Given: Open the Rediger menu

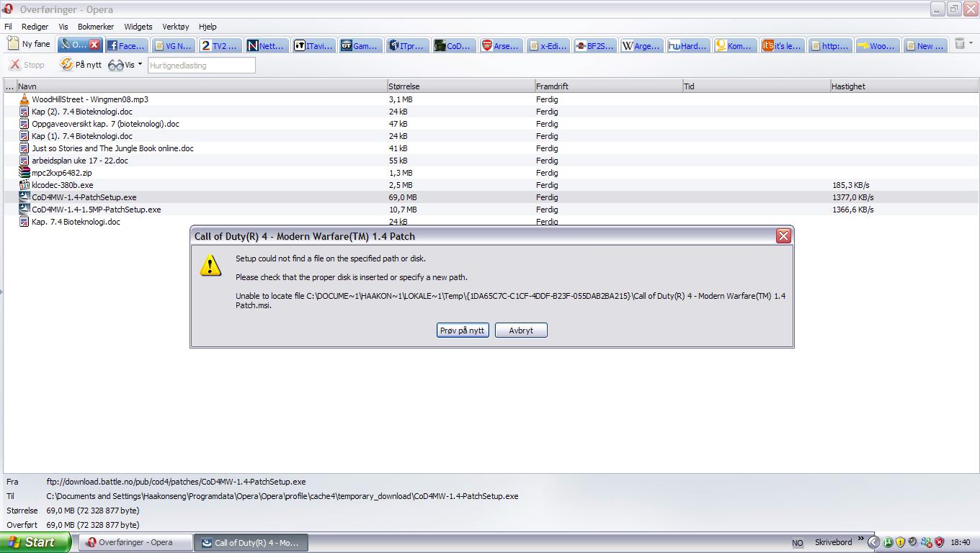Looking at the screenshot, I should tap(35, 27).
